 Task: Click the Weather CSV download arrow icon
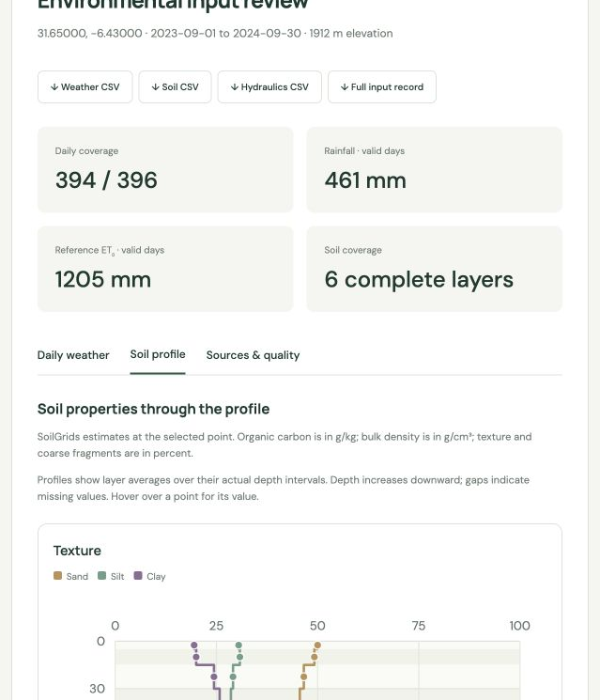[x=54, y=87]
